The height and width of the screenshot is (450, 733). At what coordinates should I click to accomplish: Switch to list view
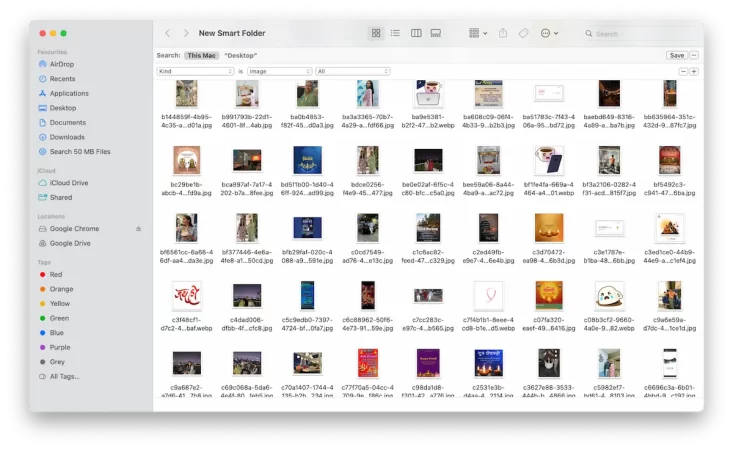tap(395, 33)
